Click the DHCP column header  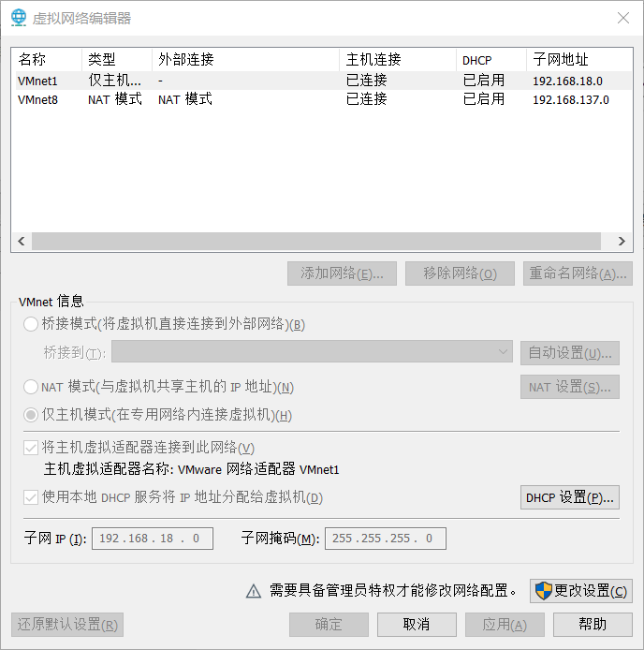pyautogui.click(x=491, y=60)
